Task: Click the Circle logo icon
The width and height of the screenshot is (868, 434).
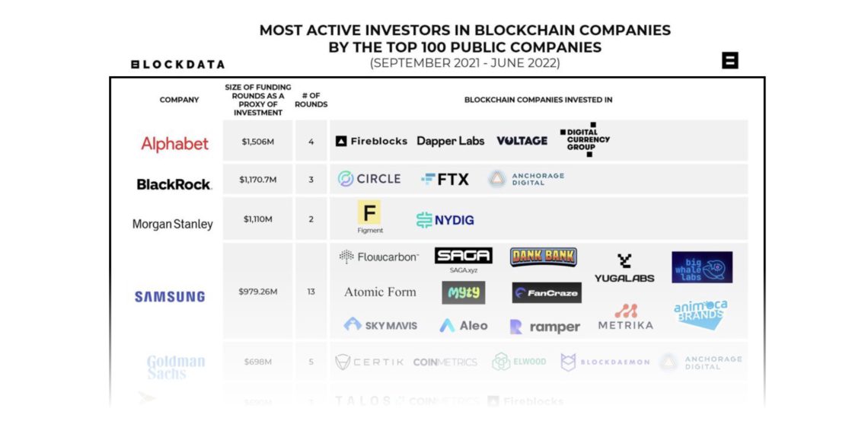Action: tap(346, 179)
